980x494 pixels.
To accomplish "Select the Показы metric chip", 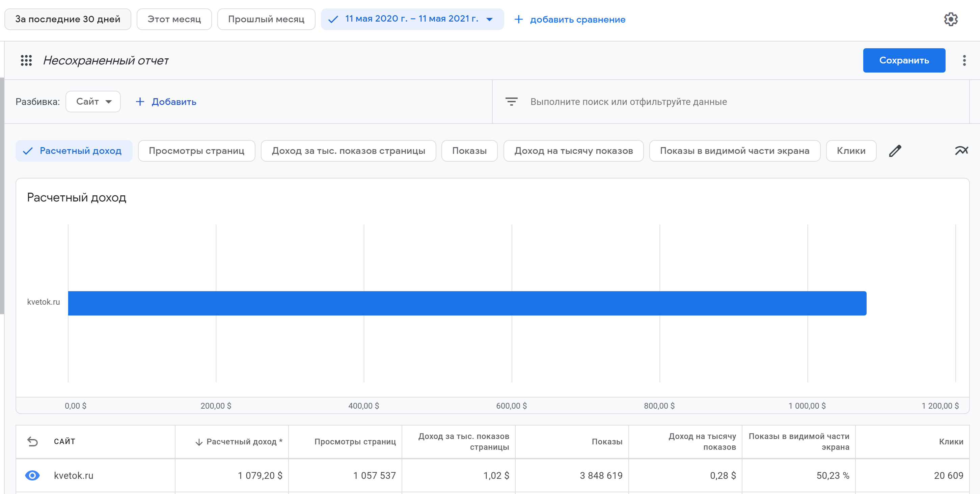I will point(469,150).
